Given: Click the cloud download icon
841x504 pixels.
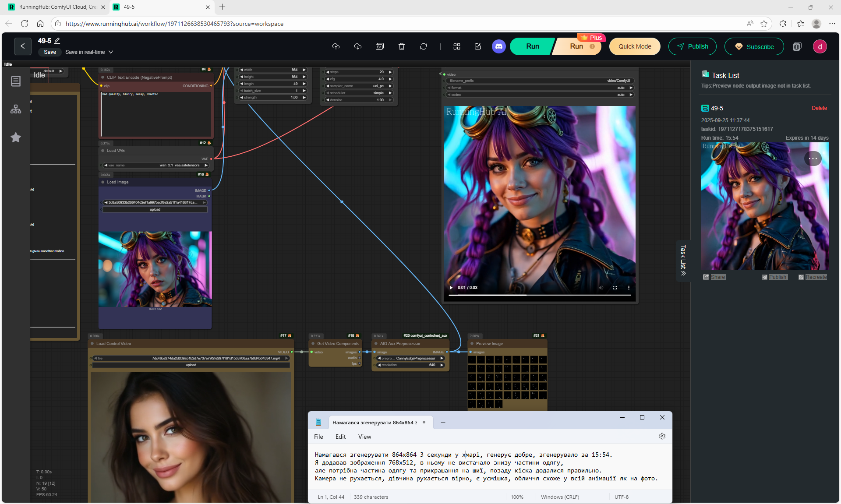Looking at the screenshot, I should [x=358, y=46].
